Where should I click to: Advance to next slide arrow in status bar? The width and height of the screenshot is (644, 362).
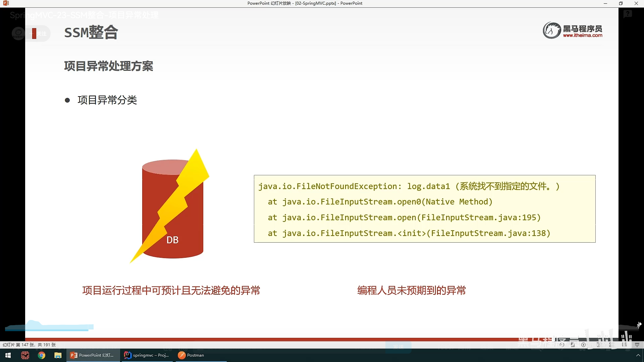click(x=583, y=345)
